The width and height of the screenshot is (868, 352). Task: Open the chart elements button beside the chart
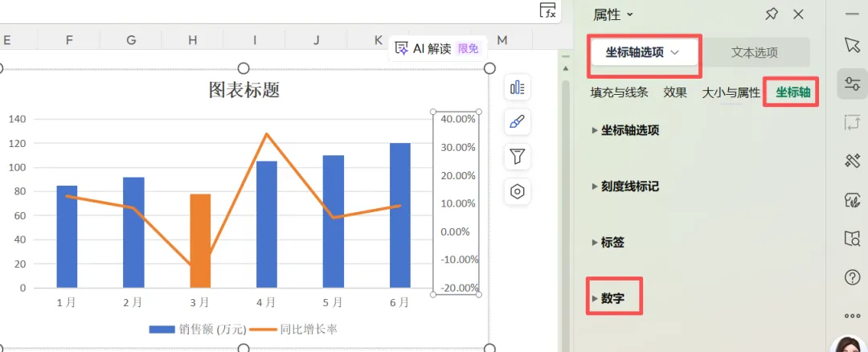[x=518, y=88]
